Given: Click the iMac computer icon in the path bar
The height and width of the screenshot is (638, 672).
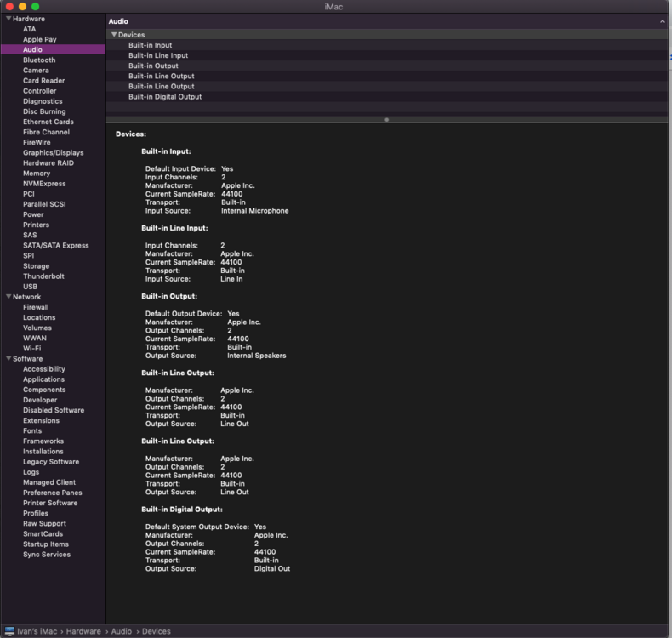Looking at the screenshot, I should point(9,631).
